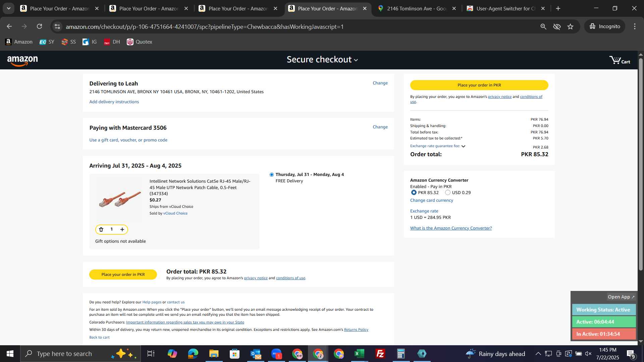Switch to the second Place Your Order tab
644x362 pixels.
[148, 9]
